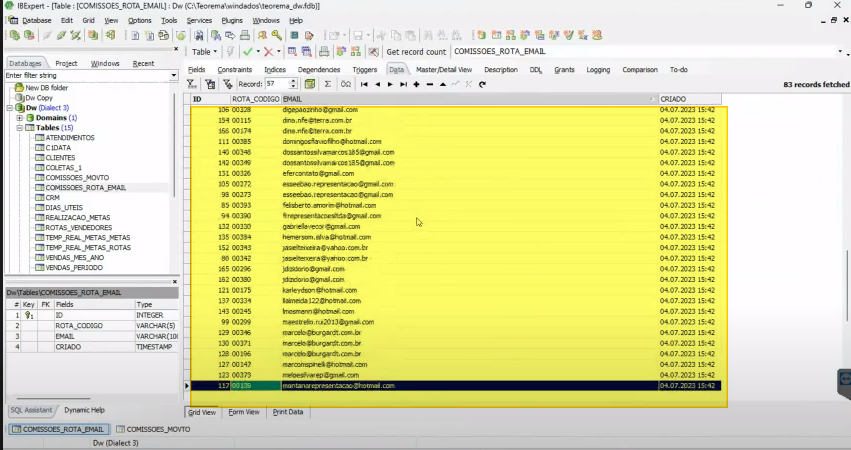Open the Table dropdown button
Screen dimensions: 851x450
click(x=204, y=52)
